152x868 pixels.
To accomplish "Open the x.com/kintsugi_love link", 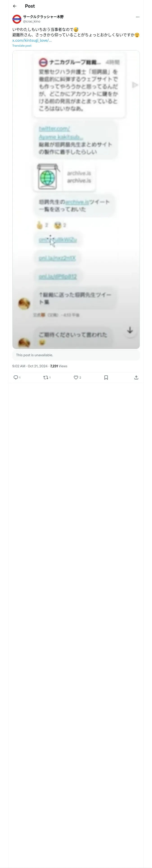I will 32,40.
